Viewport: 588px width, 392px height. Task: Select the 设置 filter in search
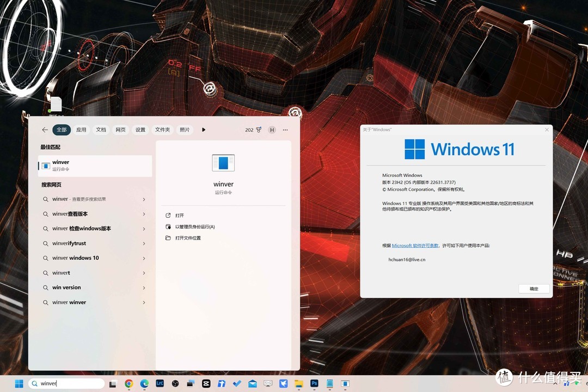click(140, 130)
